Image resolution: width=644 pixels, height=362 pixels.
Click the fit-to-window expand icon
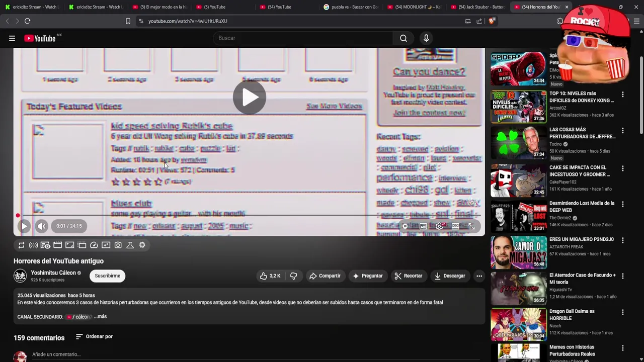(69, 245)
